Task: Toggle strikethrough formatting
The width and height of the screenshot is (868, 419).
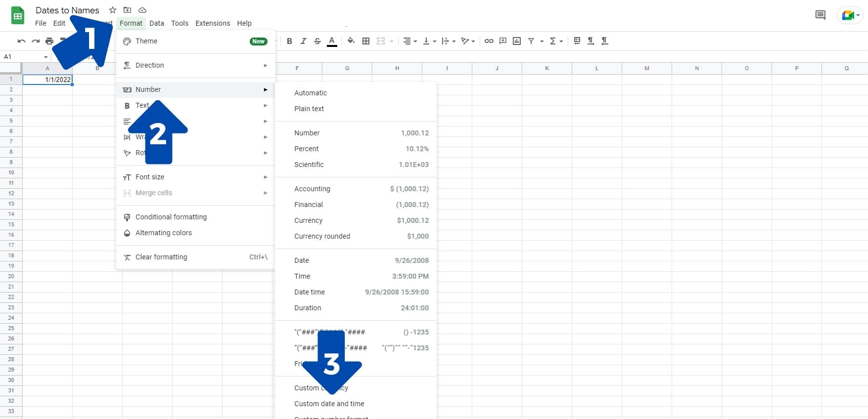Action: point(318,41)
